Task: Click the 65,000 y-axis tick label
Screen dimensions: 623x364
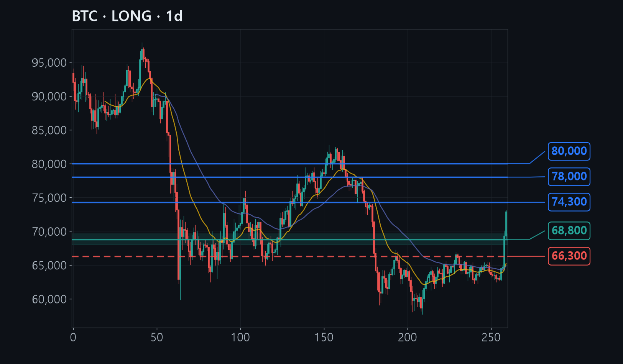Action: 49,265
